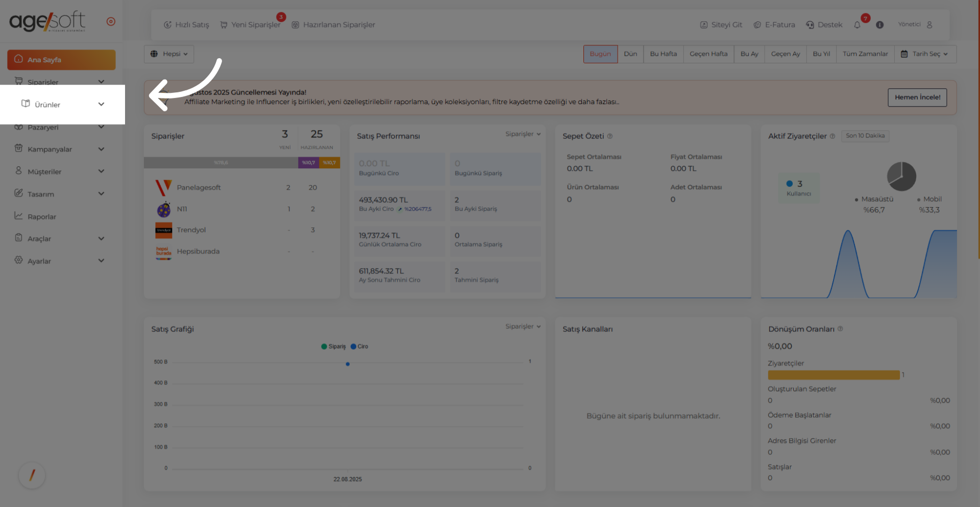The width and height of the screenshot is (980, 507).
Task: Select Geçen Hafta date tab
Action: pyautogui.click(x=708, y=54)
